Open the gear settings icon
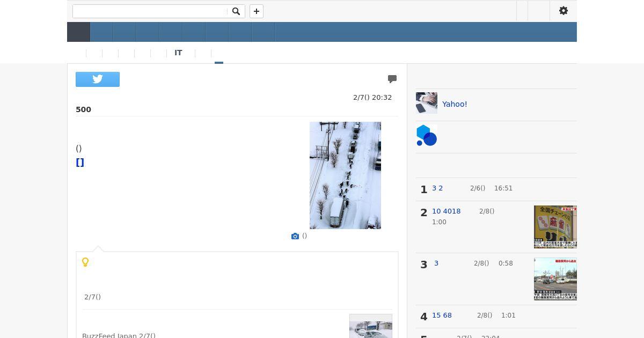Image resolution: width=644 pixels, height=338 pixels. pyautogui.click(x=563, y=11)
